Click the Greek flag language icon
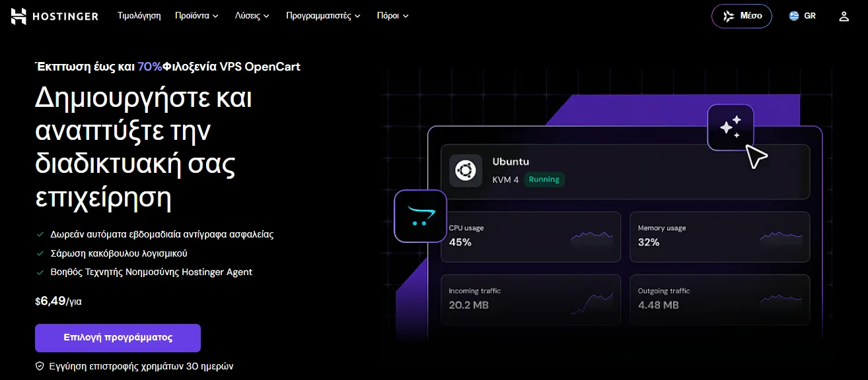 click(x=794, y=16)
